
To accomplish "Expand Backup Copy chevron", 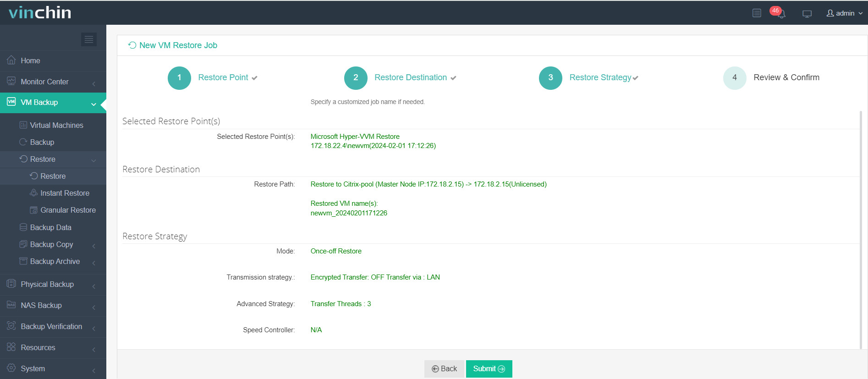I will (93, 246).
